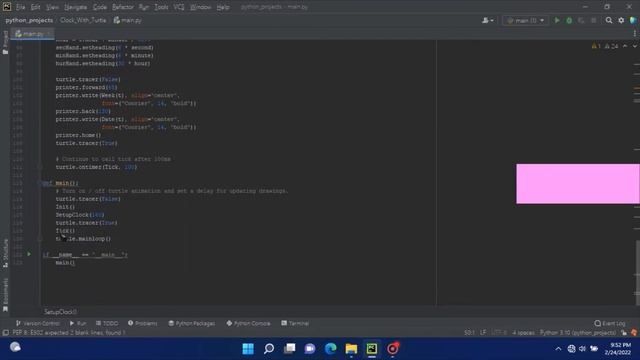Open the Run tool window tab
640x360 pixels.
click(78, 323)
